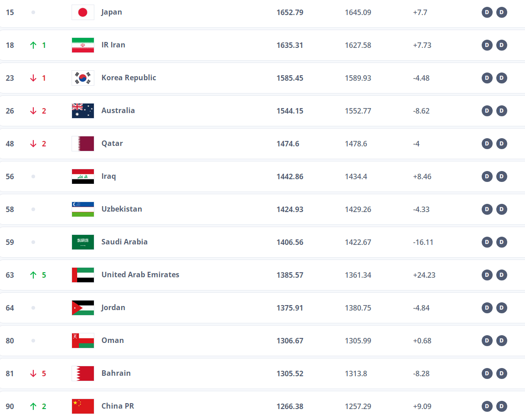Click the Oman team name
525x420 pixels.
(x=113, y=340)
